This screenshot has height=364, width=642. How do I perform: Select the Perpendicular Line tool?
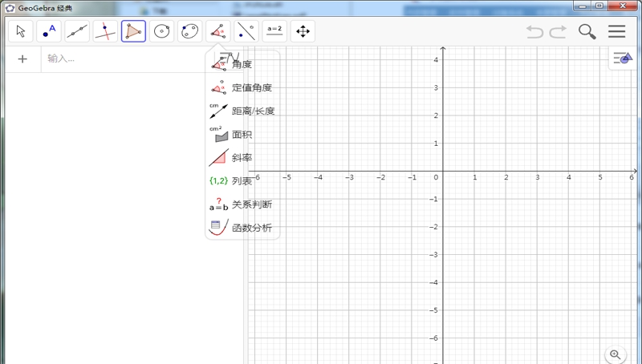click(105, 31)
